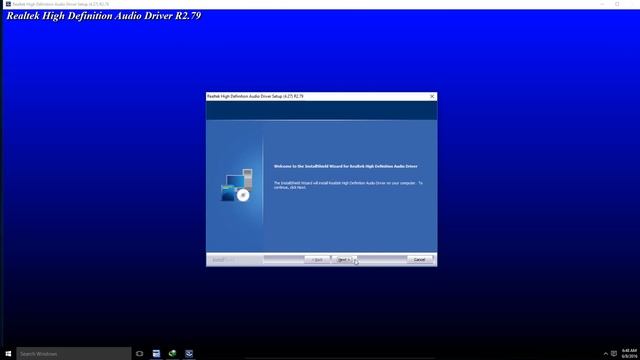Click the InstallShield label in the dialog footer

coord(223,260)
